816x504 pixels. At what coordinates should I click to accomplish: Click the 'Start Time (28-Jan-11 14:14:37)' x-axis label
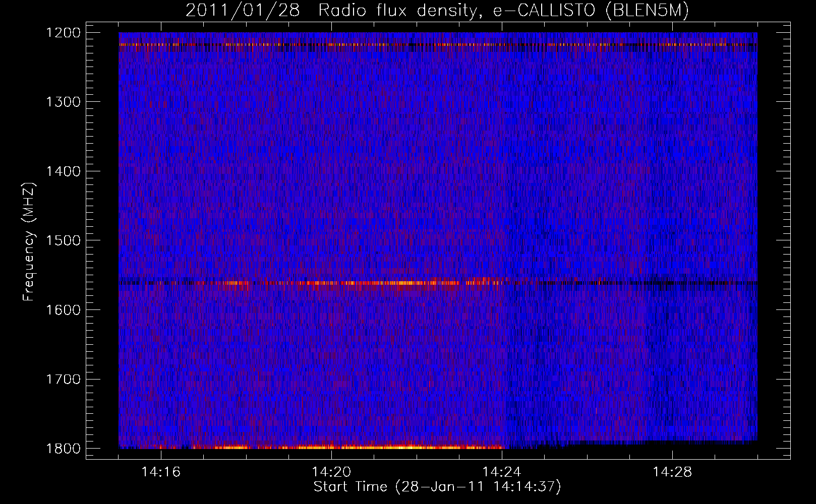437,487
